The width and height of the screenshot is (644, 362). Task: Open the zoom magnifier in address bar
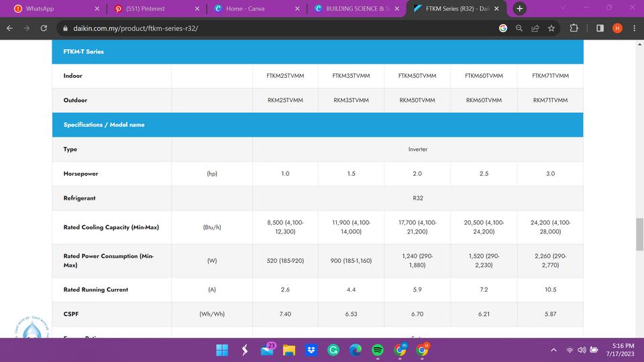click(519, 28)
